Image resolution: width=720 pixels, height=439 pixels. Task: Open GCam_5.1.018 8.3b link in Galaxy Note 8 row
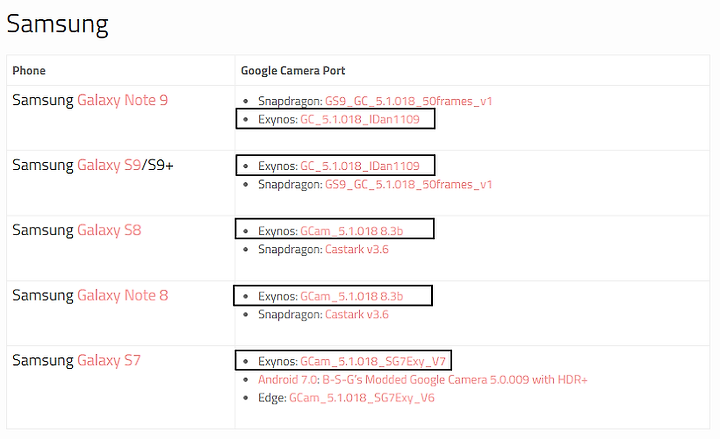pos(352,296)
